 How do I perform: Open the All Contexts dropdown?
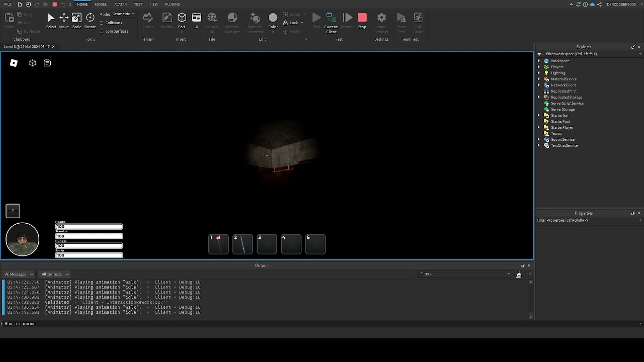coord(55,274)
